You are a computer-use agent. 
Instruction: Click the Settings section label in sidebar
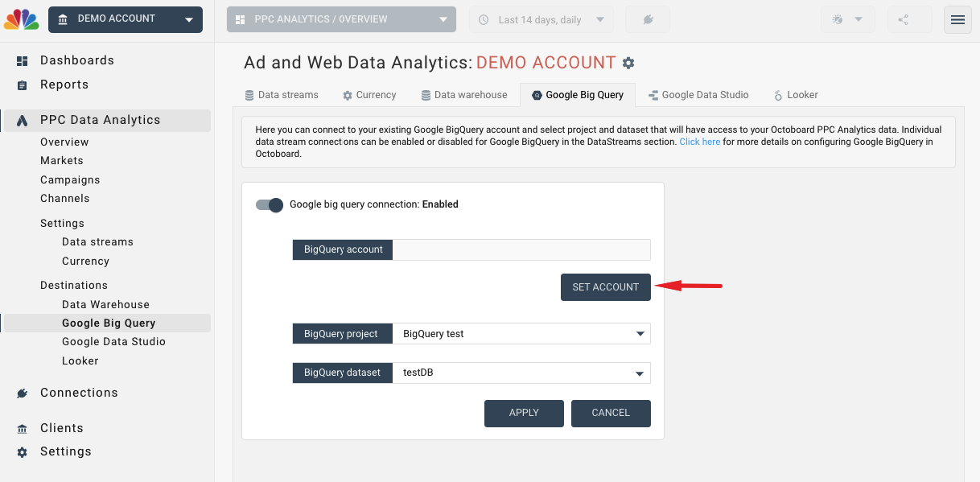pos(62,223)
